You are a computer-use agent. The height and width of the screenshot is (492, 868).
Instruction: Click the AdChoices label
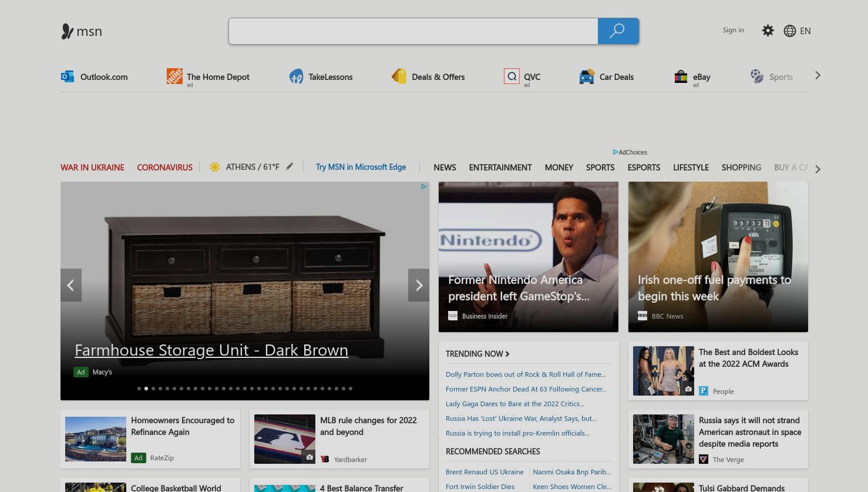pyautogui.click(x=633, y=152)
